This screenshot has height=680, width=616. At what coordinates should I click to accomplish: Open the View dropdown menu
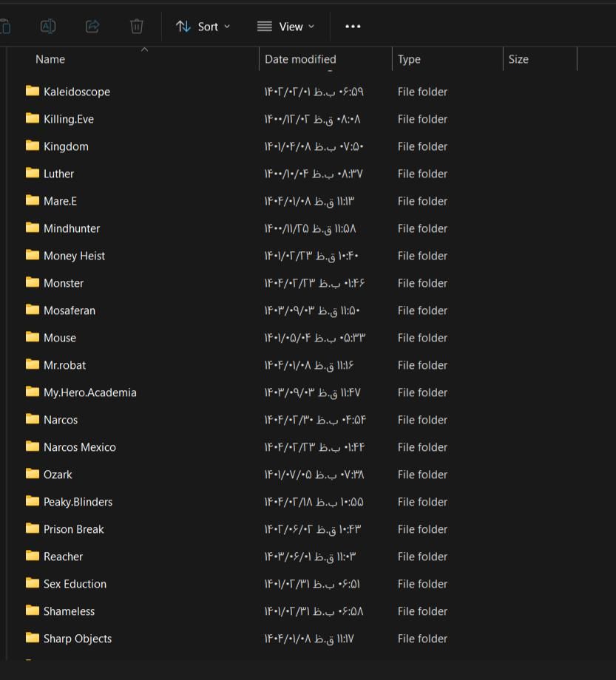[x=286, y=27]
